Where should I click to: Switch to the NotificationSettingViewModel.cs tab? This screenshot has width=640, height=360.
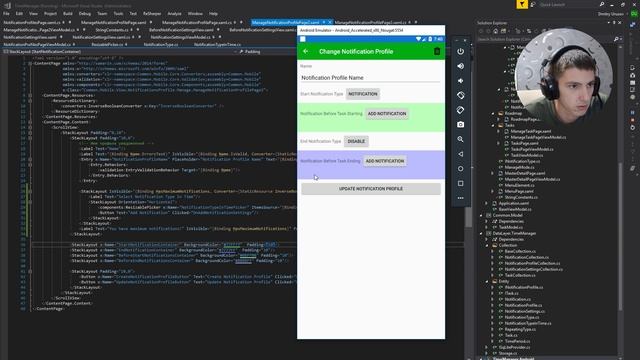click(x=180, y=37)
